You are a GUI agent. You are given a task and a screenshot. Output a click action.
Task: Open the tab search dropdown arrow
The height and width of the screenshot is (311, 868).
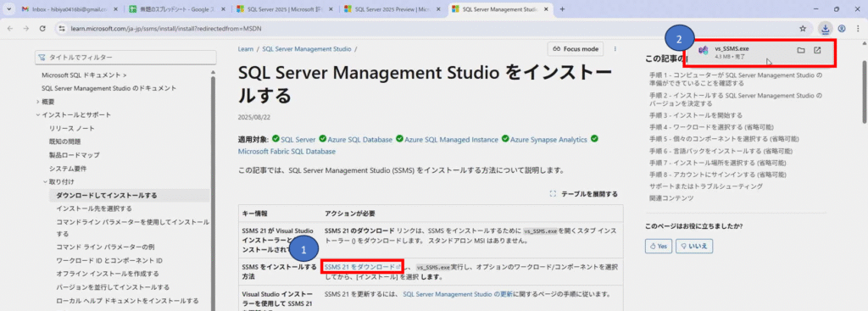point(8,8)
